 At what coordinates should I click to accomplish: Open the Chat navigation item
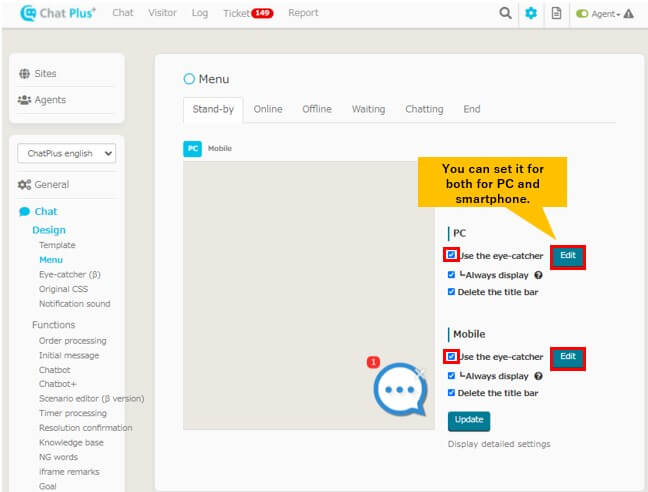point(123,13)
